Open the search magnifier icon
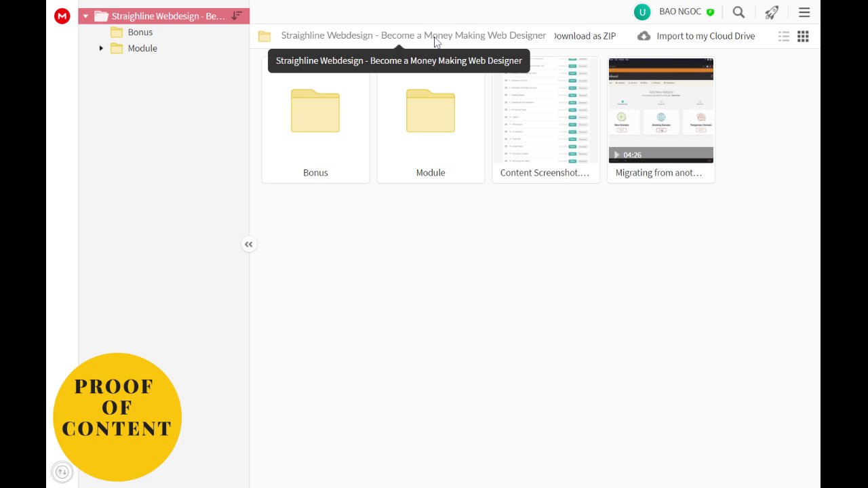This screenshot has width=868, height=488. tap(738, 12)
